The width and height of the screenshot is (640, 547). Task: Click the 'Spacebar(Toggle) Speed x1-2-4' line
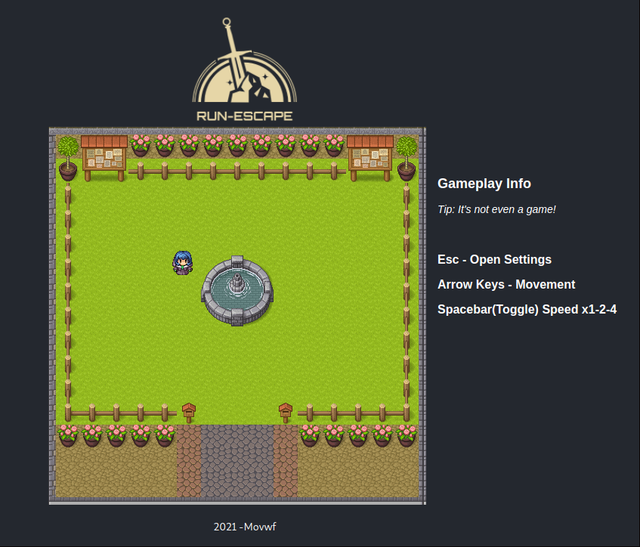click(x=527, y=309)
